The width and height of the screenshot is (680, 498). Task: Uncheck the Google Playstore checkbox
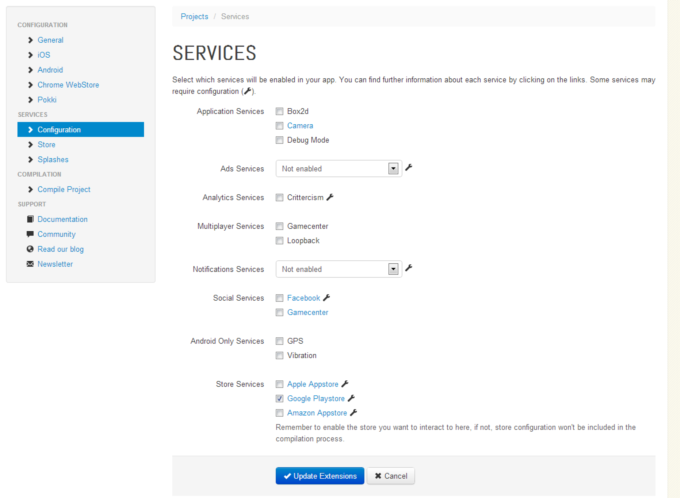(280, 398)
